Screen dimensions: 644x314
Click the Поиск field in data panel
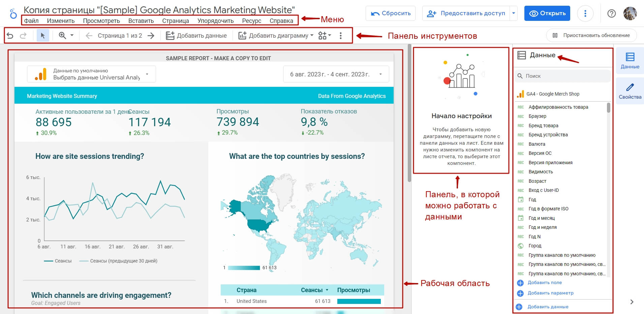pyautogui.click(x=563, y=76)
